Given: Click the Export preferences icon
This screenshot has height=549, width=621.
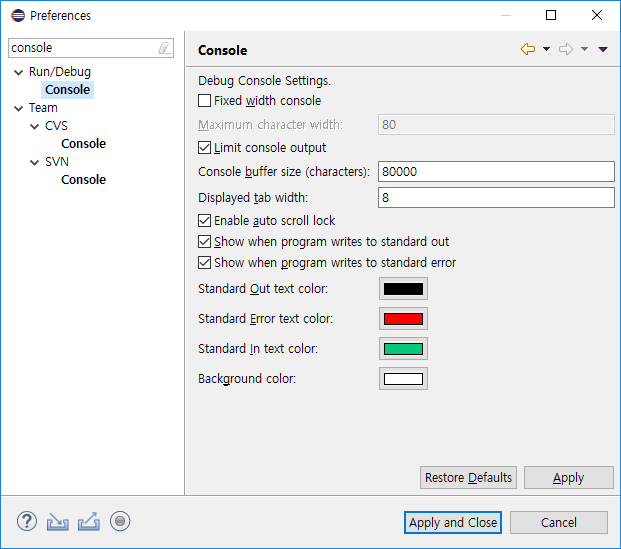Looking at the screenshot, I should click(89, 521).
